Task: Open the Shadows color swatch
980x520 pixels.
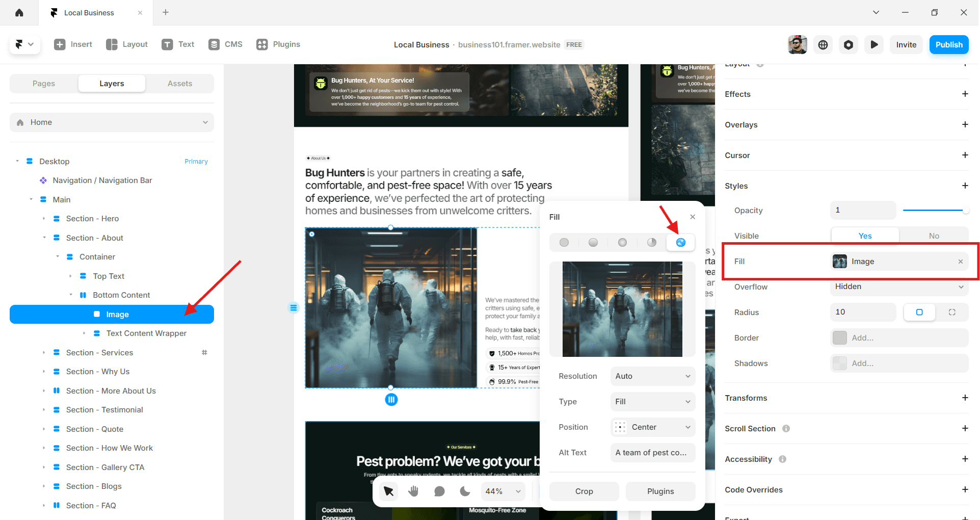Action: (x=839, y=363)
